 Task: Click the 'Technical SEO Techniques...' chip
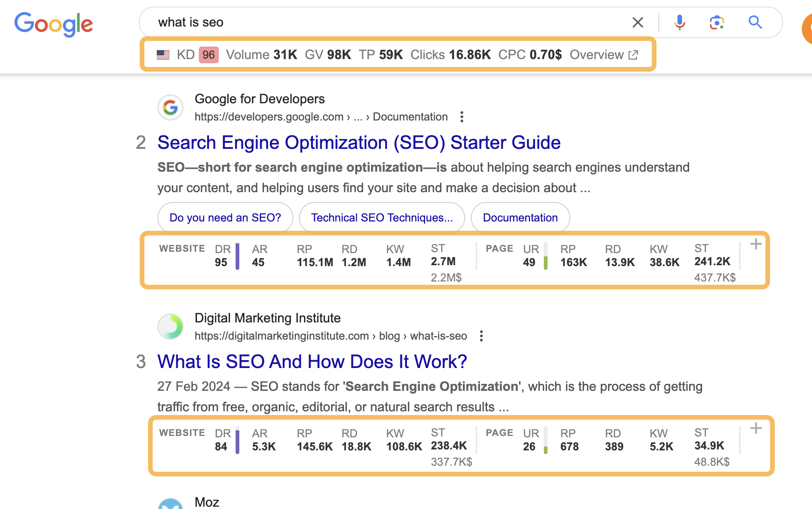[382, 218]
